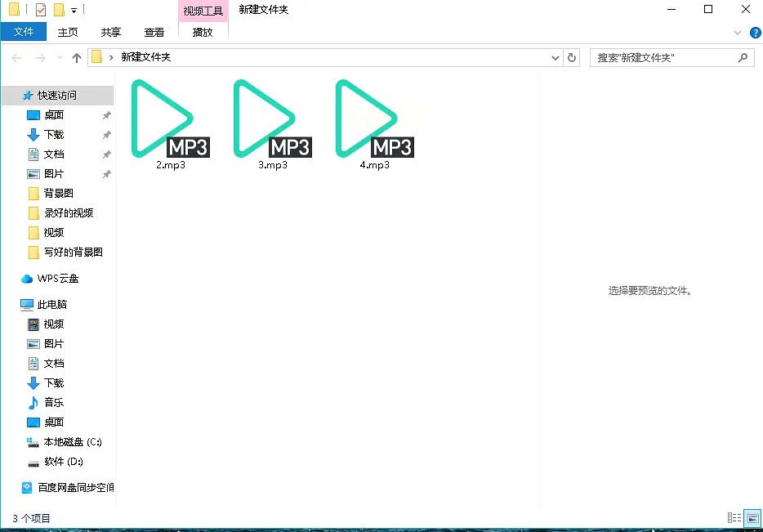Switch to large icons view toggle
Screen dimensions: 763x532
coord(752,518)
